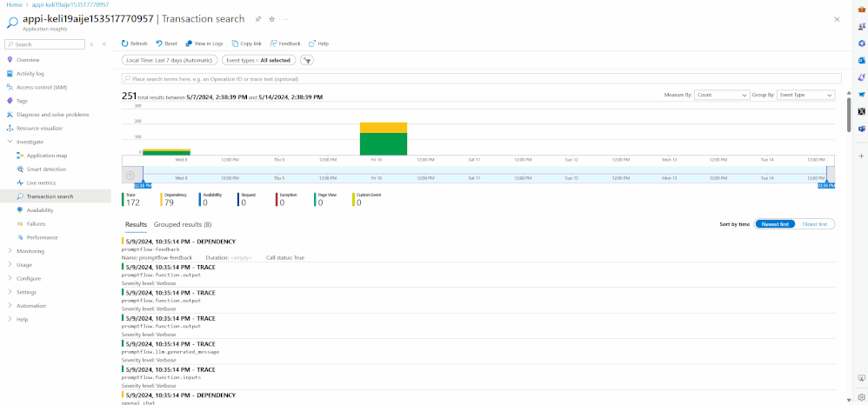Open Outlook icon in browser sidebar
Image resolution: width=868 pixels, height=405 pixels.
pos(861,60)
